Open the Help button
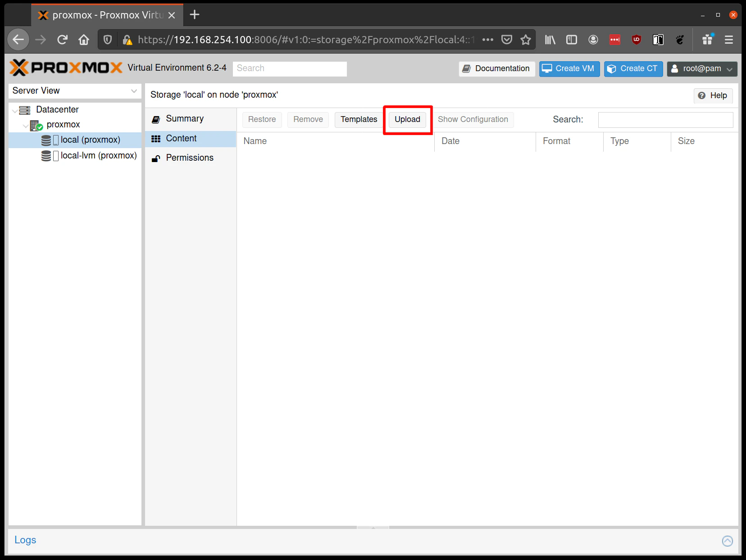746x560 pixels. [x=713, y=96]
